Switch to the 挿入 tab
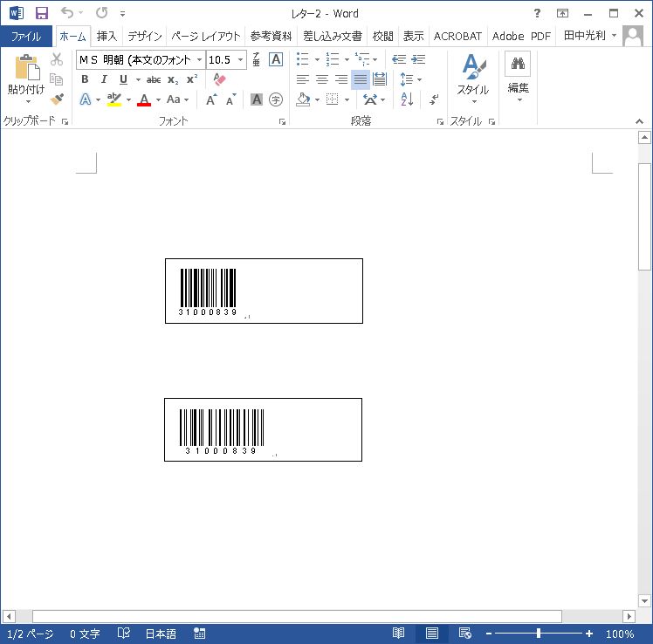The width and height of the screenshot is (653, 644). pyautogui.click(x=107, y=37)
